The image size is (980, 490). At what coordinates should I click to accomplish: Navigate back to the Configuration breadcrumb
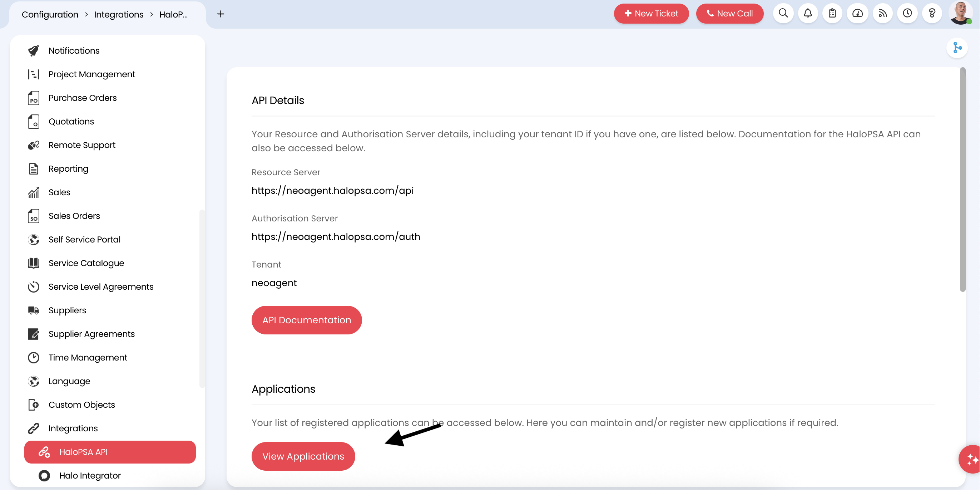tap(50, 14)
